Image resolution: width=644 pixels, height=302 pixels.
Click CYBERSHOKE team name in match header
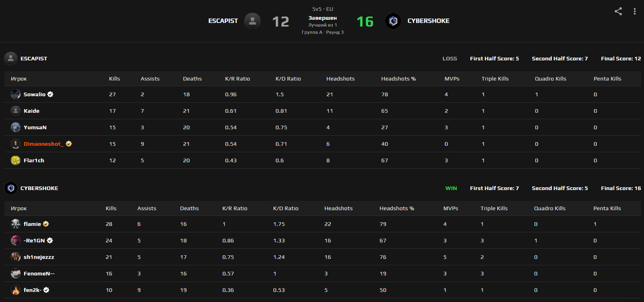(x=428, y=21)
